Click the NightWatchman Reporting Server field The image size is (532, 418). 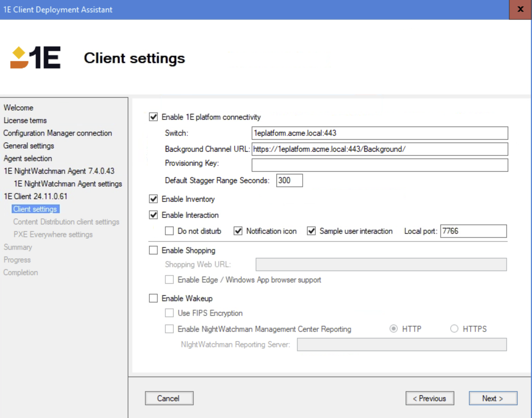(x=402, y=344)
